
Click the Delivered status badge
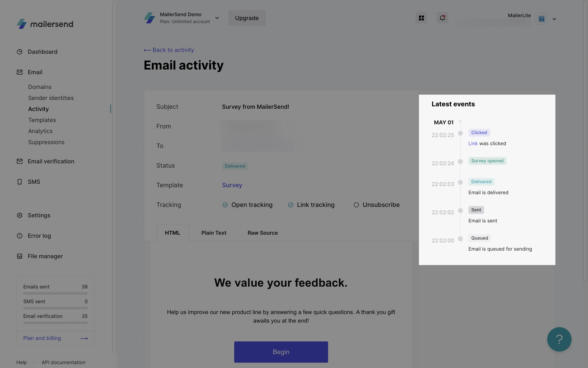click(x=235, y=166)
